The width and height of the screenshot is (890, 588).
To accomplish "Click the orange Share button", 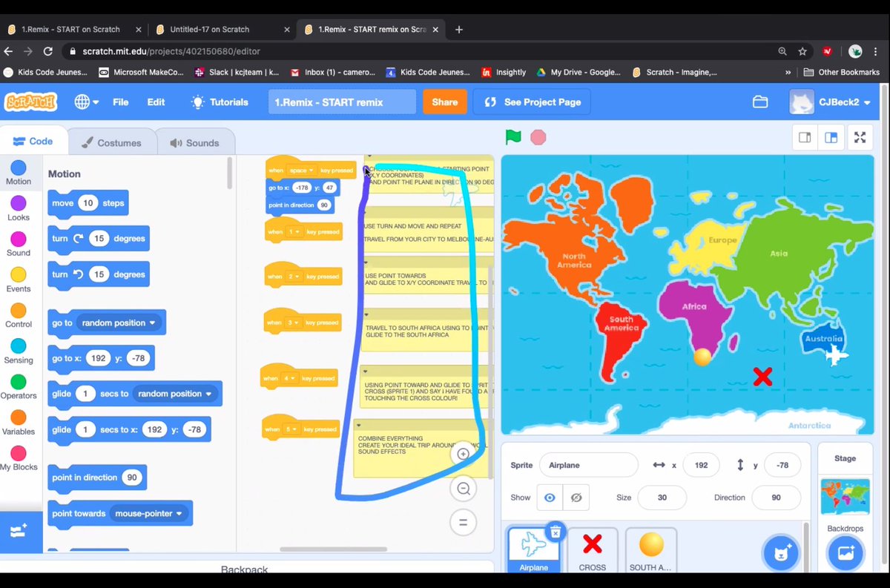I will tap(444, 102).
